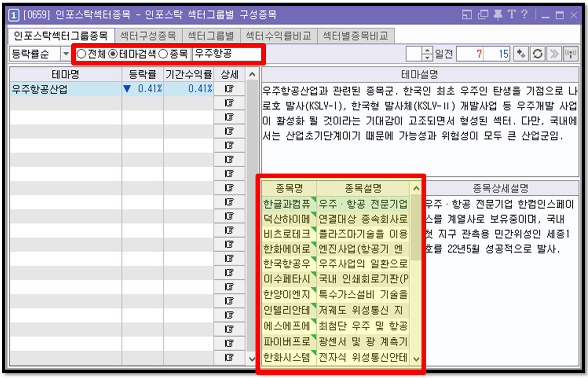Click the 종목상세설명 panel header

[x=501, y=188]
